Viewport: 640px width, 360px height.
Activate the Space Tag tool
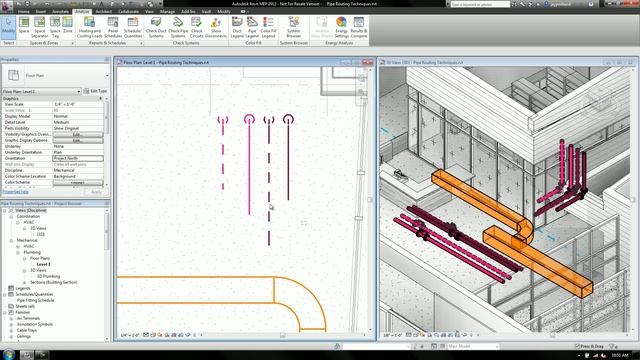point(55,27)
